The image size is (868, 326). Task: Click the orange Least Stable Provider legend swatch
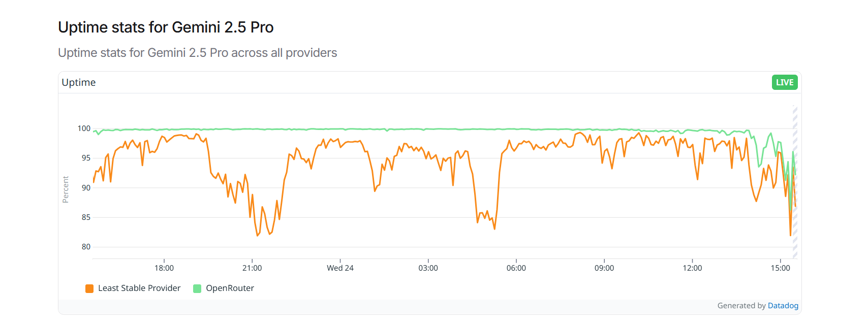(89, 288)
